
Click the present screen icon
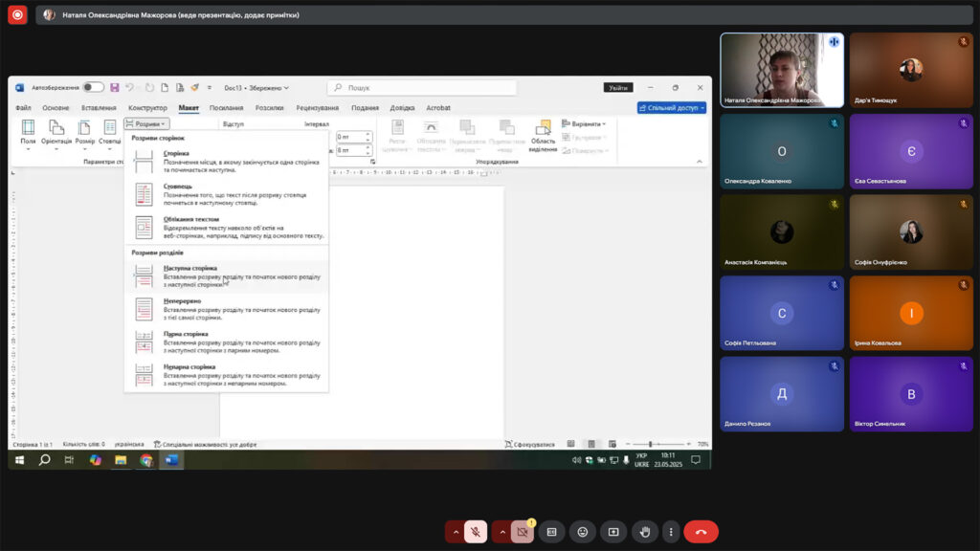point(613,532)
